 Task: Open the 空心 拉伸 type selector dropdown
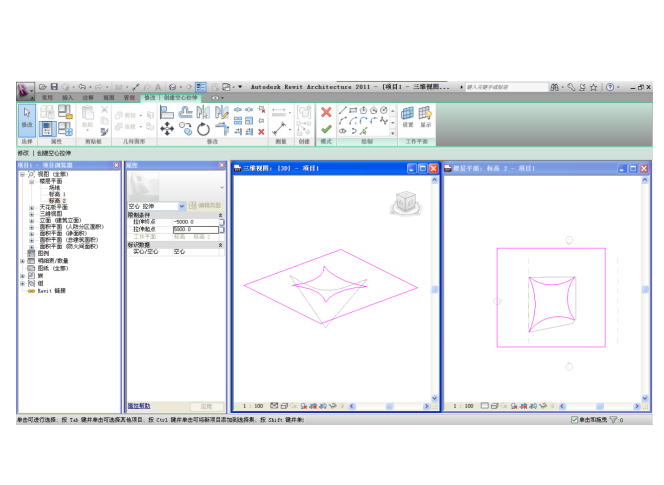181,205
